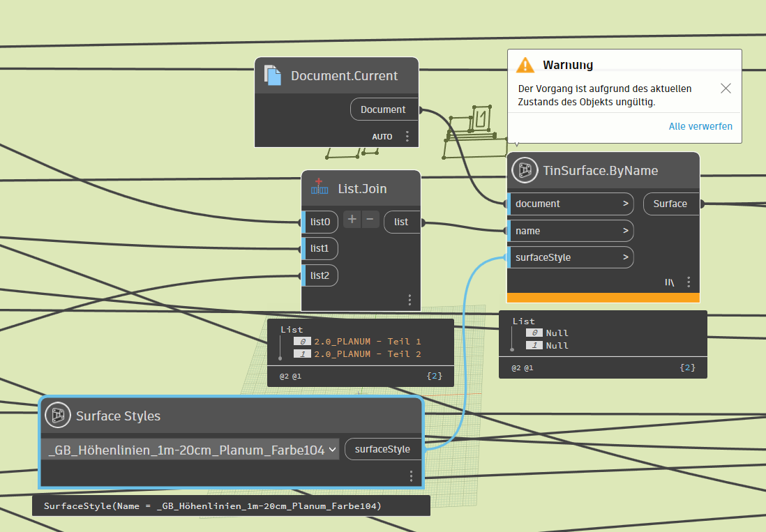This screenshot has height=532, width=766.
Task: Expand the default value chevron on name input
Action: tap(626, 230)
